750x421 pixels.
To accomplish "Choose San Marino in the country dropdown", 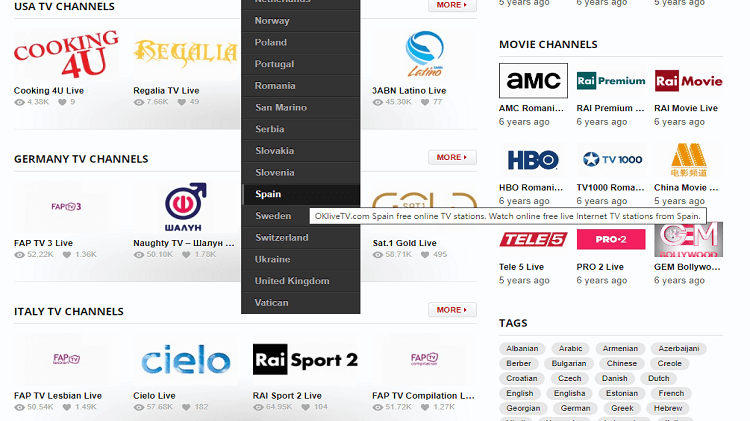I will 300,107.
